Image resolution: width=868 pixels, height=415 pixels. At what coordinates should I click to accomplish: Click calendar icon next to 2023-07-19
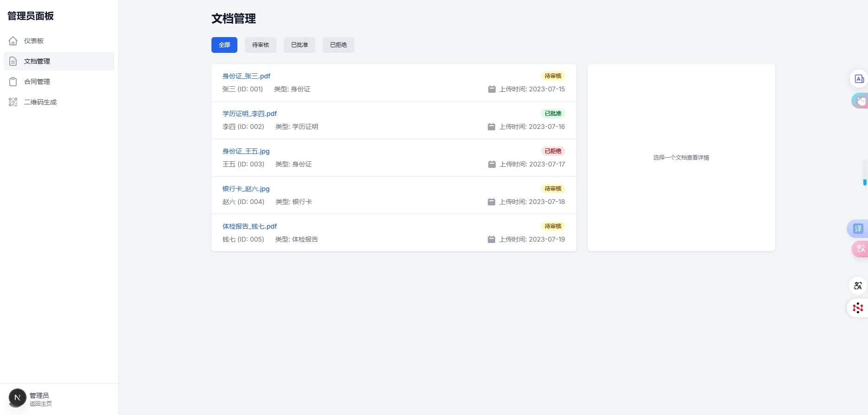click(491, 239)
